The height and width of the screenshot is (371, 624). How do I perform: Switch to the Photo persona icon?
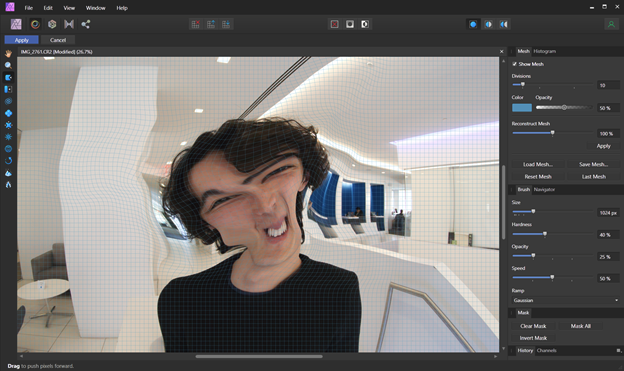point(16,24)
